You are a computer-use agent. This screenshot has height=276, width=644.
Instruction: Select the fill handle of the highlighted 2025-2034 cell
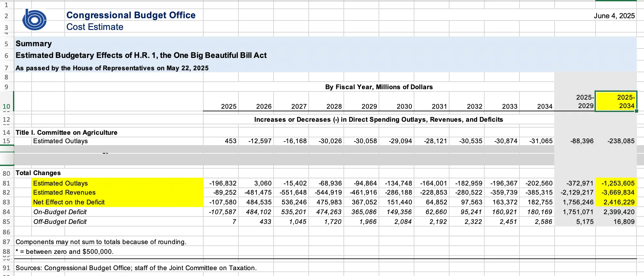click(x=636, y=111)
